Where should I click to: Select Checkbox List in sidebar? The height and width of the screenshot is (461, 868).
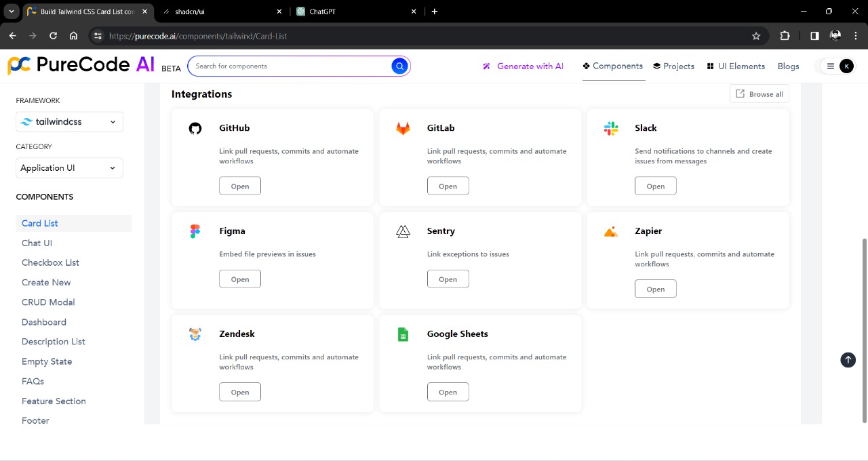[x=50, y=262]
